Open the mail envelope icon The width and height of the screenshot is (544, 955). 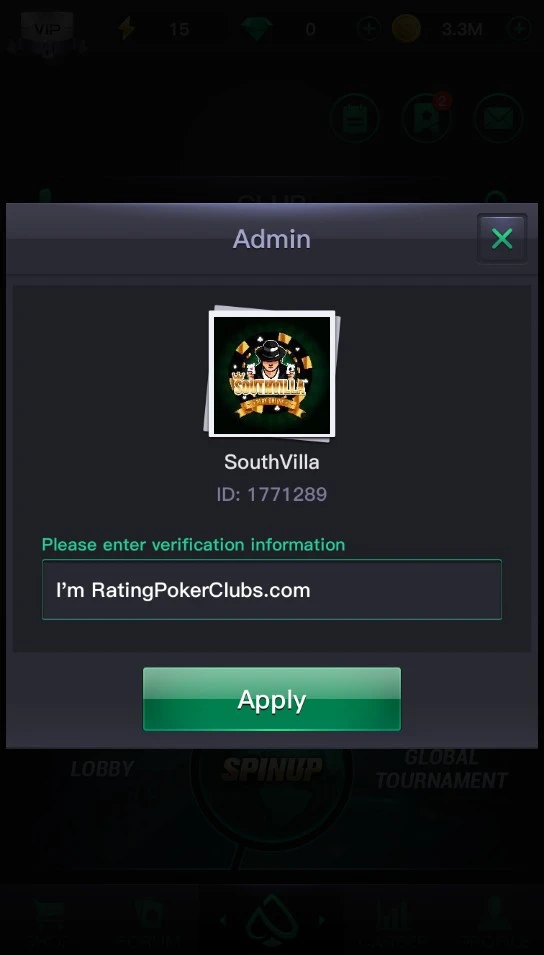[x=498, y=118]
